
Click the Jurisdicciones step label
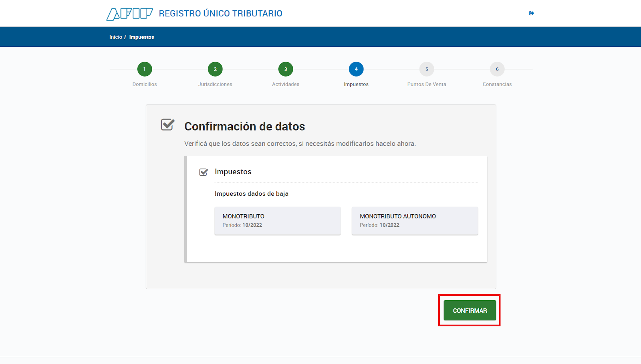point(215,84)
